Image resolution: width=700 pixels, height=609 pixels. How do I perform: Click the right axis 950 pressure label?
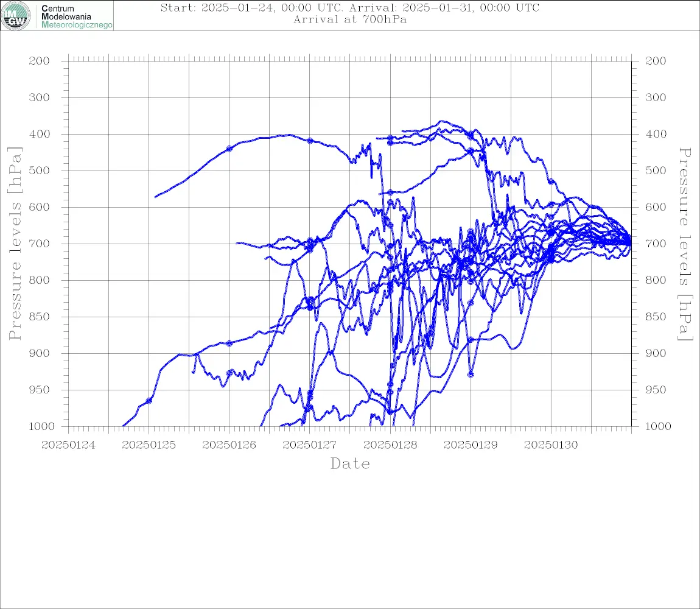tap(656, 390)
